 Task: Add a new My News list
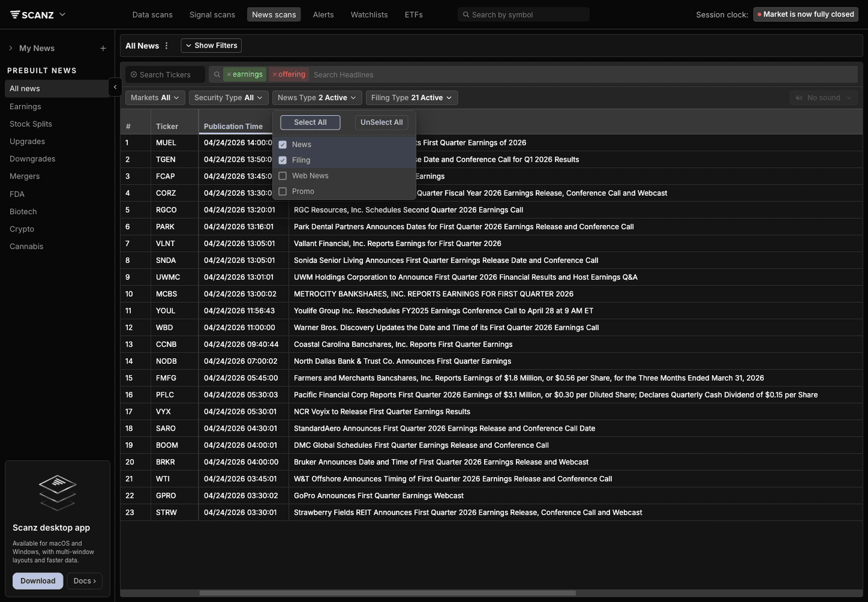pyautogui.click(x=103, y=48)
